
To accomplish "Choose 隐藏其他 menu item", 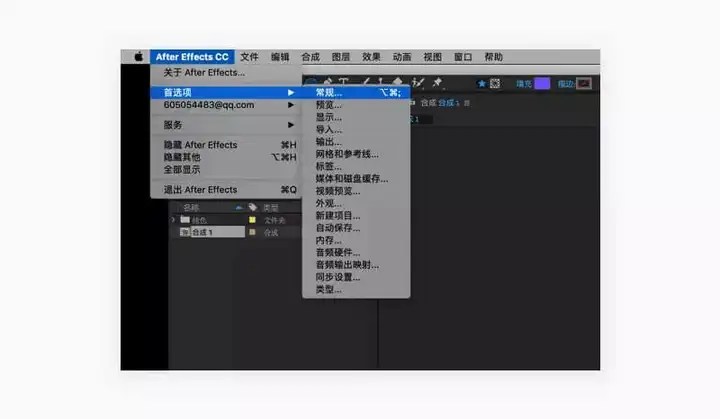I will click(226, 157).
